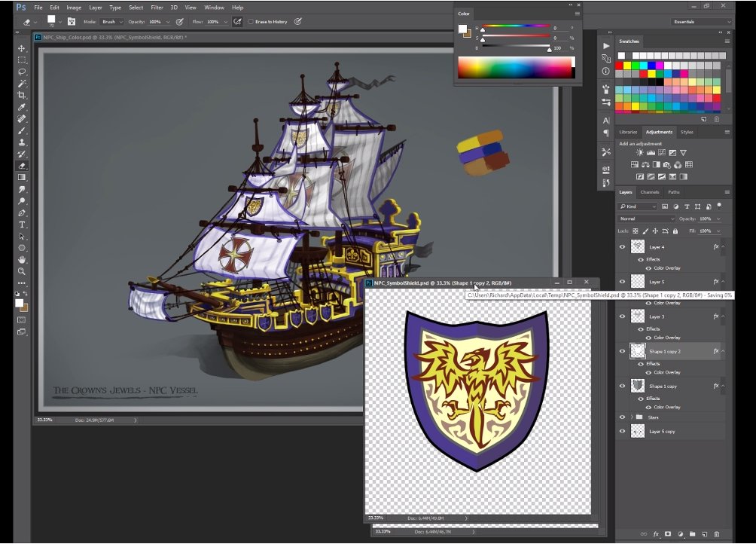Select the Move tool in the toolbar
This screenshot has height=544, width=756.
click(22, 48)
